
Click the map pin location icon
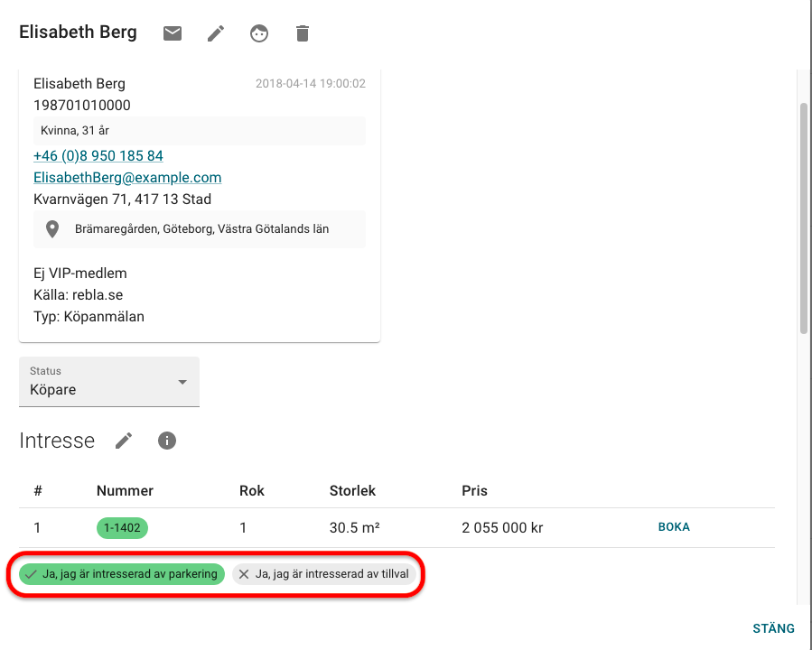coord(53,229)
